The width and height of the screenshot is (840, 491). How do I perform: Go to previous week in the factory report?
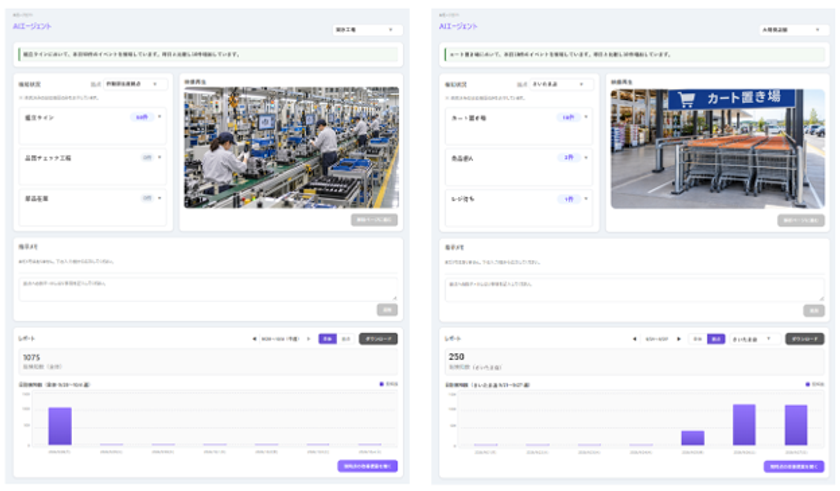pos(254,339)
